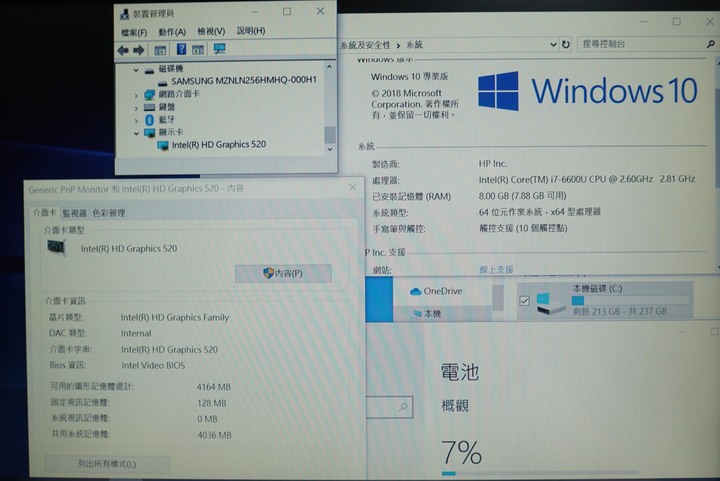Click the Windows 10 logo in System window
Viewport: 720px width, 481px height.
pos(588,90)
